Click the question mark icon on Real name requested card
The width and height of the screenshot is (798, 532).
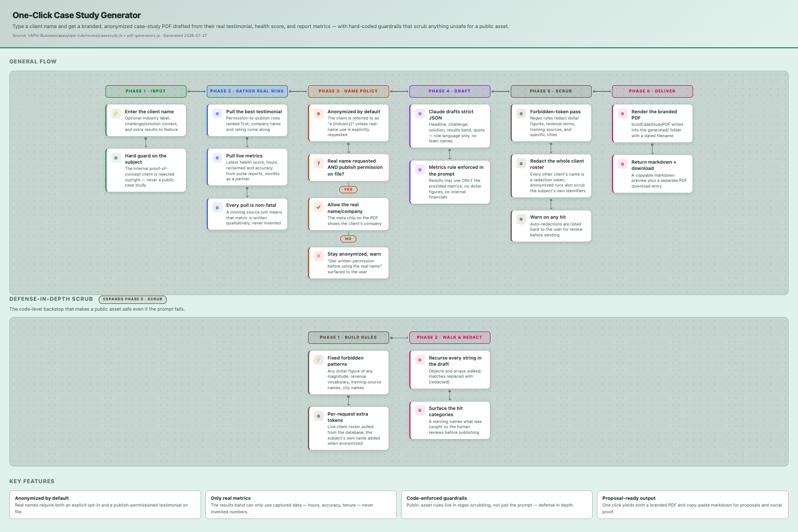(318, 163)
